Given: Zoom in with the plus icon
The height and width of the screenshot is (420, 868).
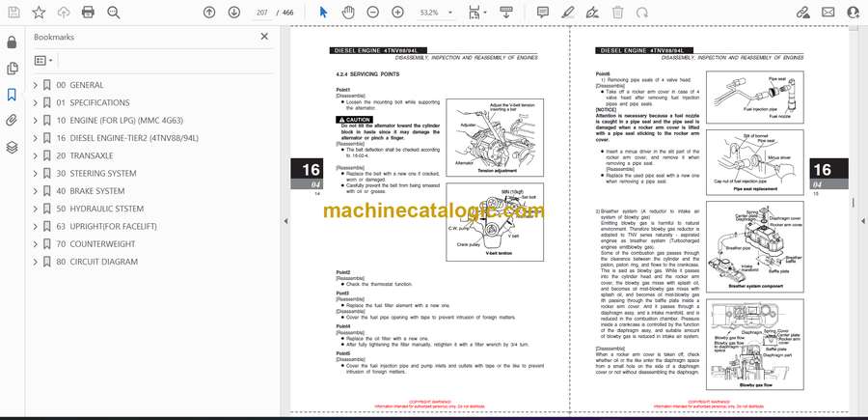Looking at the screenshot, I should pyautogui.click(x=397, y=13).
